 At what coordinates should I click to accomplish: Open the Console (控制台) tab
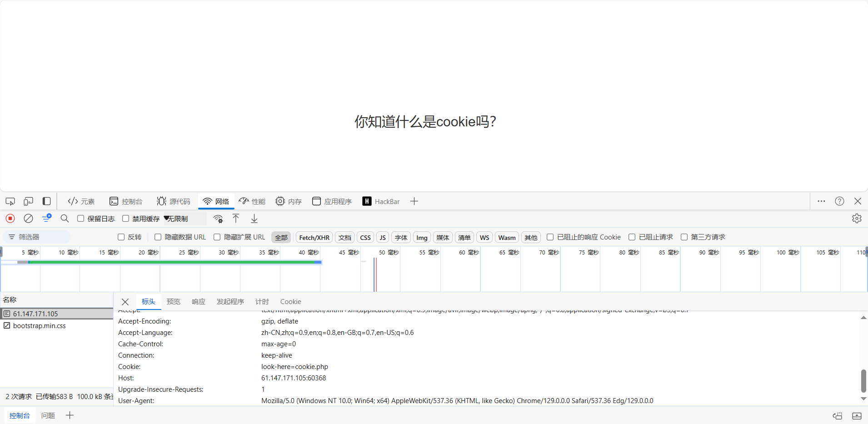(126, 201)
